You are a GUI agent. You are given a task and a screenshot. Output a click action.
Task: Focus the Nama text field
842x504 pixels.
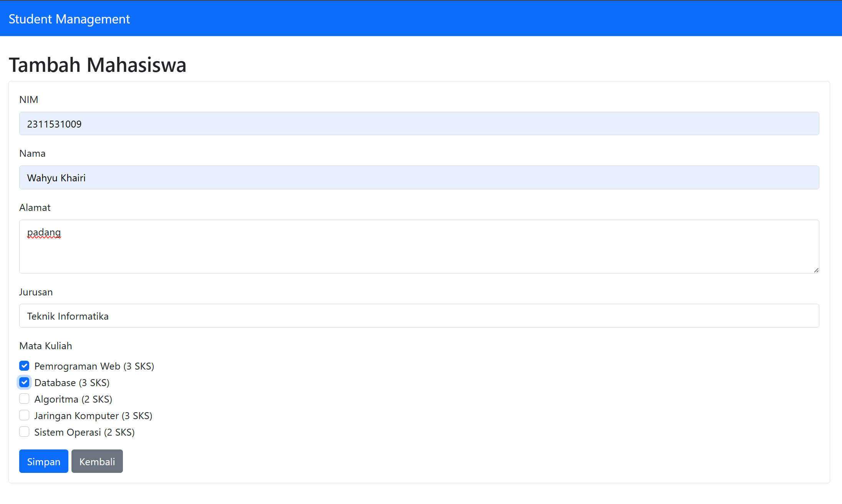click(419, 177)
